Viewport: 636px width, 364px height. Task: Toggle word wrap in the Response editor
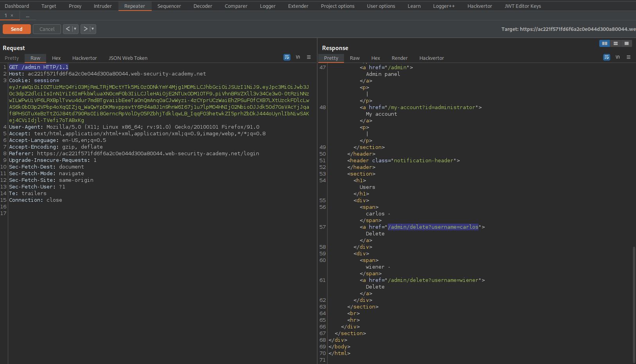pyautogui.click(x=607, y=57)
